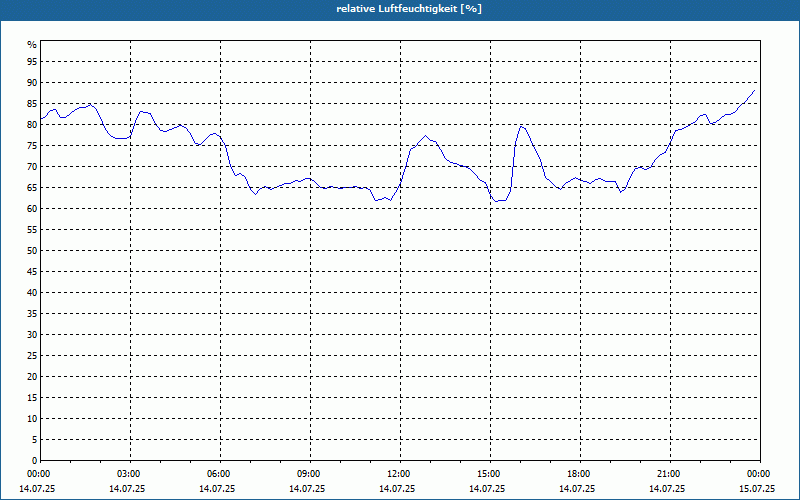Click the y-axis label '55'
Screen dimensions: 800x500
point(32,230)
